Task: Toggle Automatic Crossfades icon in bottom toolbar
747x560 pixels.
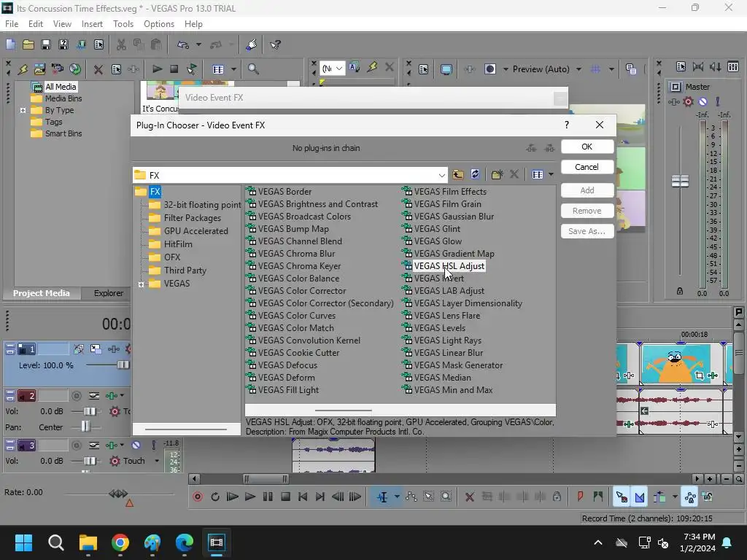Action: pos(639,497)
